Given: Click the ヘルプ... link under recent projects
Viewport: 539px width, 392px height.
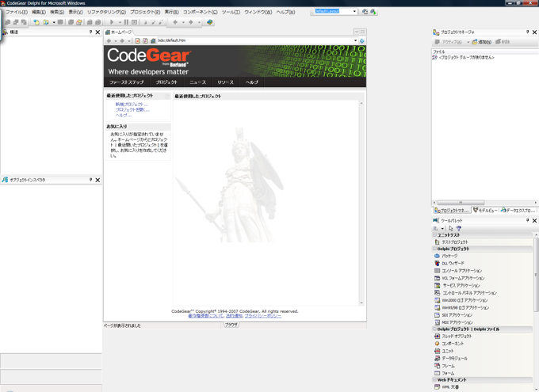Looking at the screenshot, I should (124, 115).
